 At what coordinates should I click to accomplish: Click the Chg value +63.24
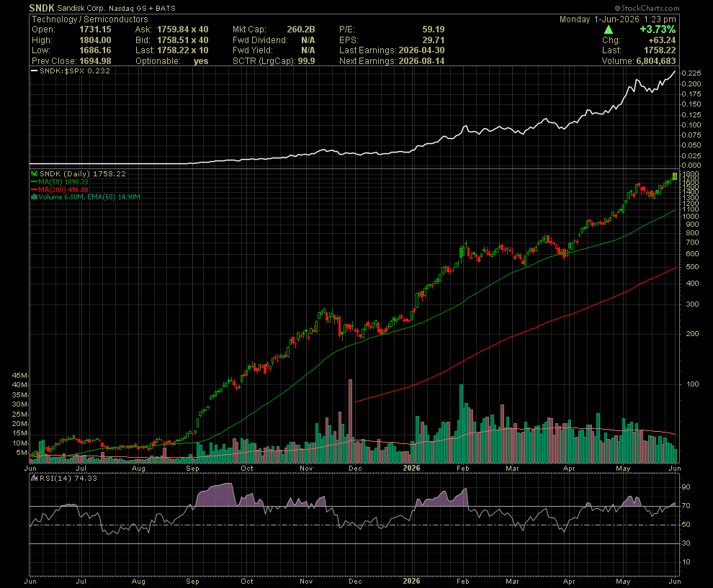pyautogui.click(x=662, y=40)
